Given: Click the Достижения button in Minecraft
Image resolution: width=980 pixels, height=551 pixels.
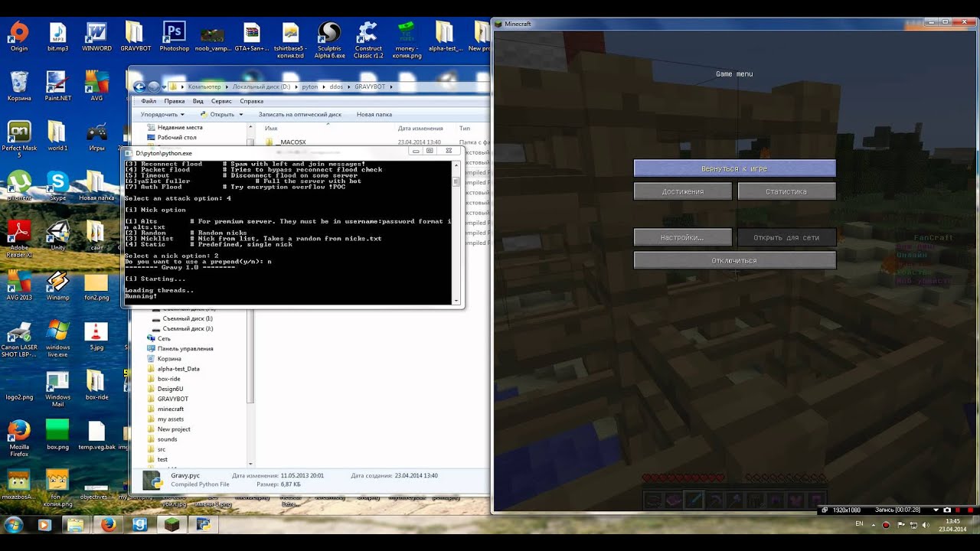Looking at the screenshot, I should point(683,191).
